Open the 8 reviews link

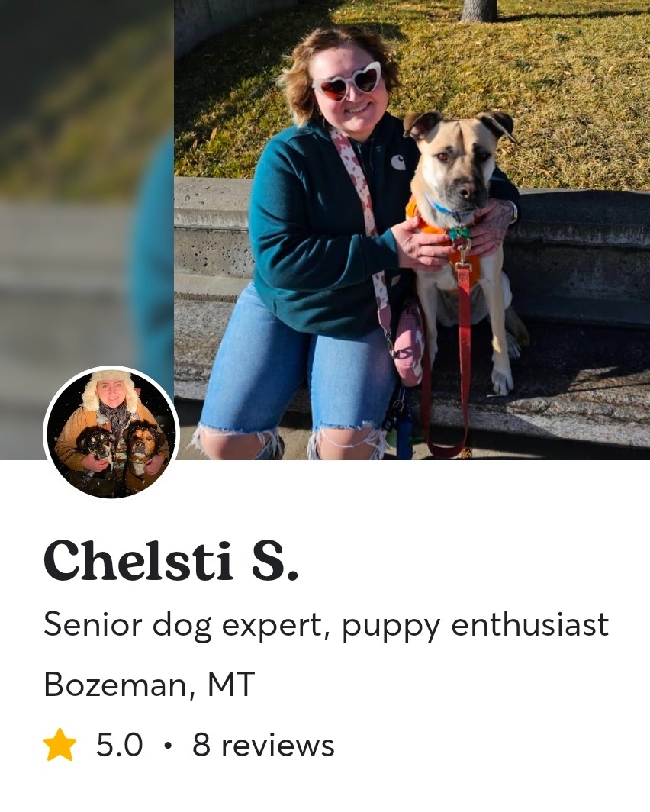click(x=263, y=745)
